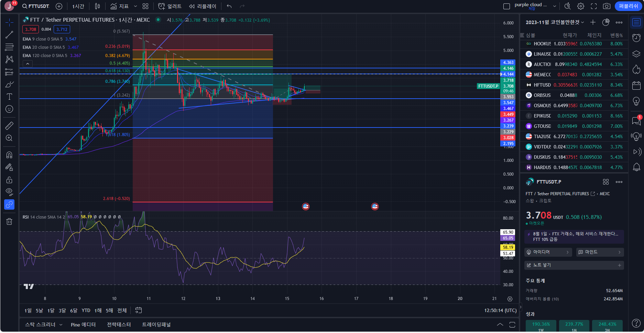Open the FTX news headline item
Viewport: 644px width, 333px height.
pyautogui.click(x=574, y=236)
